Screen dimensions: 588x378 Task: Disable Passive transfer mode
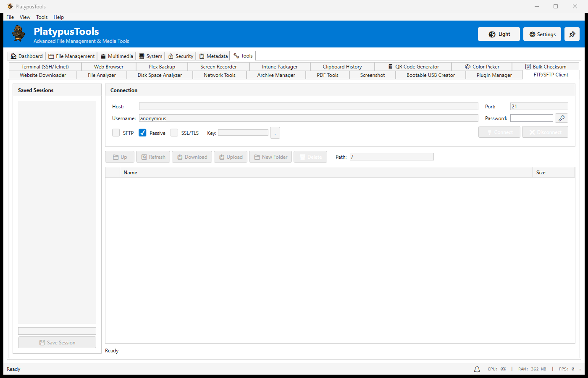[142, 133]
